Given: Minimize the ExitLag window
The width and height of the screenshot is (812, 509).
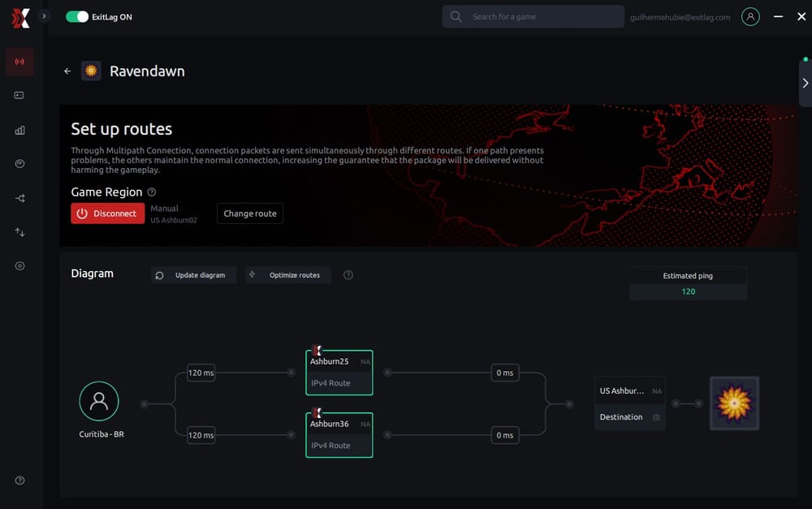Looking at the screenshot, I should pyautogui.click(x=778, y=16).
